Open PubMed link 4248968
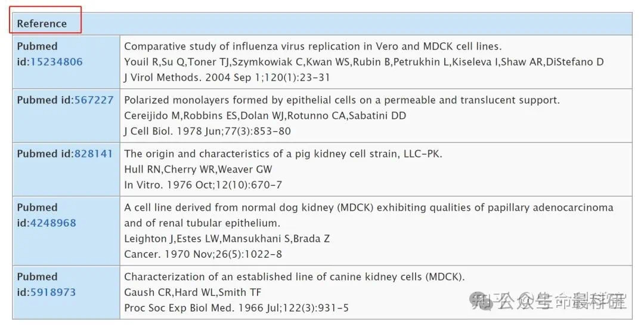This screenshot has height=327, width=644. click(53, 223)
